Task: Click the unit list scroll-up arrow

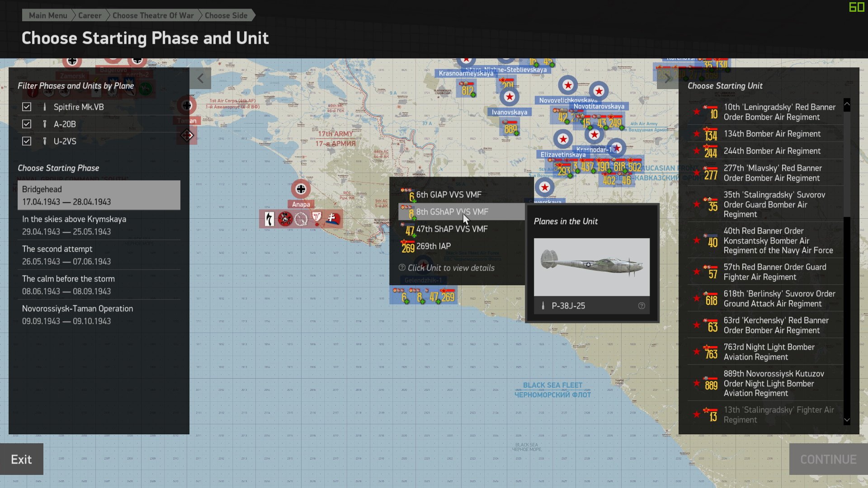Action: coord(847,104)
